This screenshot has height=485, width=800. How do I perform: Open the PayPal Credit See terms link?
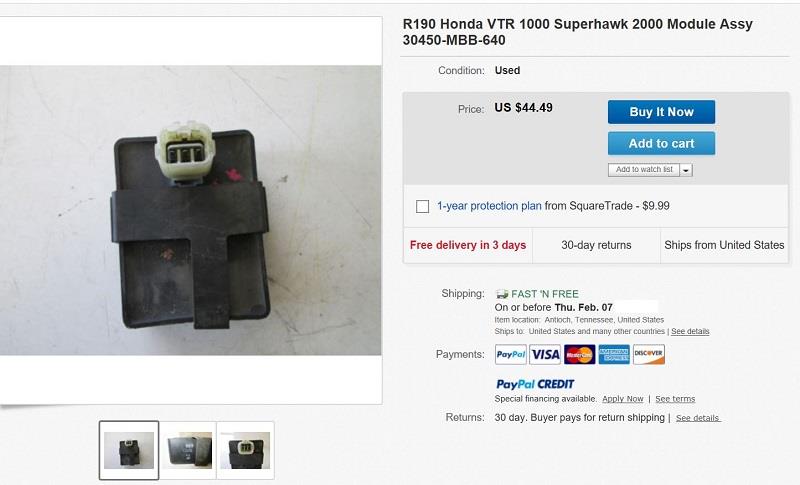pos(675,399)
